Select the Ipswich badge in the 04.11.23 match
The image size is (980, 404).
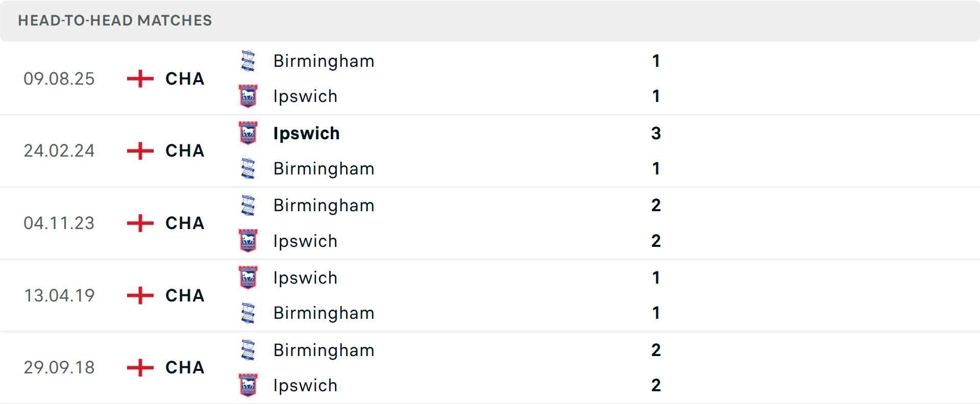click(248, 241)
